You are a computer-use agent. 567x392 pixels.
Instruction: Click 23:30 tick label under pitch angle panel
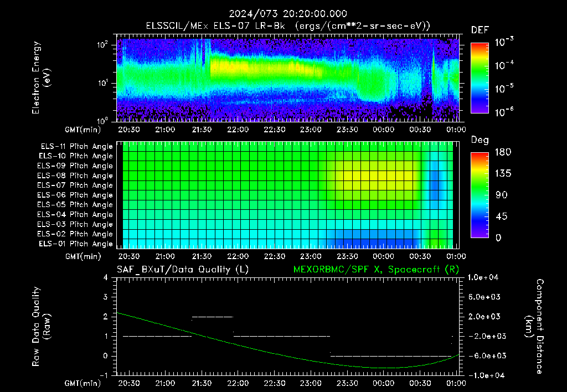tap(347, 256)
